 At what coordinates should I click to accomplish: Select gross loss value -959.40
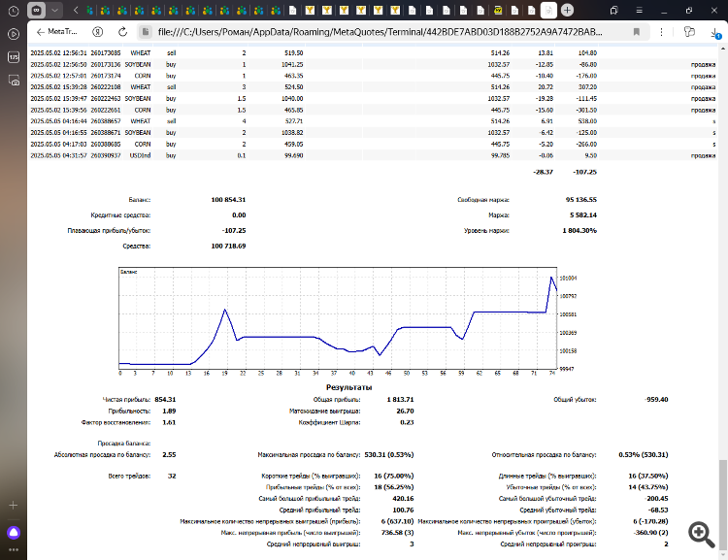coord(656,399)
